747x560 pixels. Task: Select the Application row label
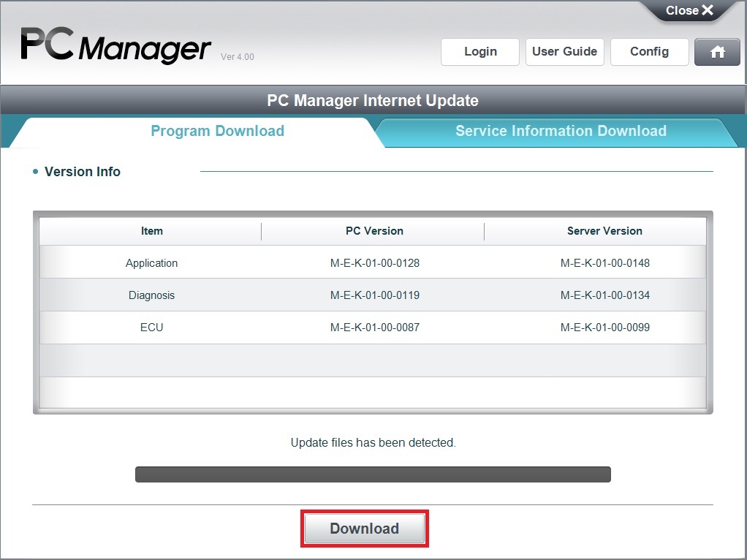click(151, 263)
